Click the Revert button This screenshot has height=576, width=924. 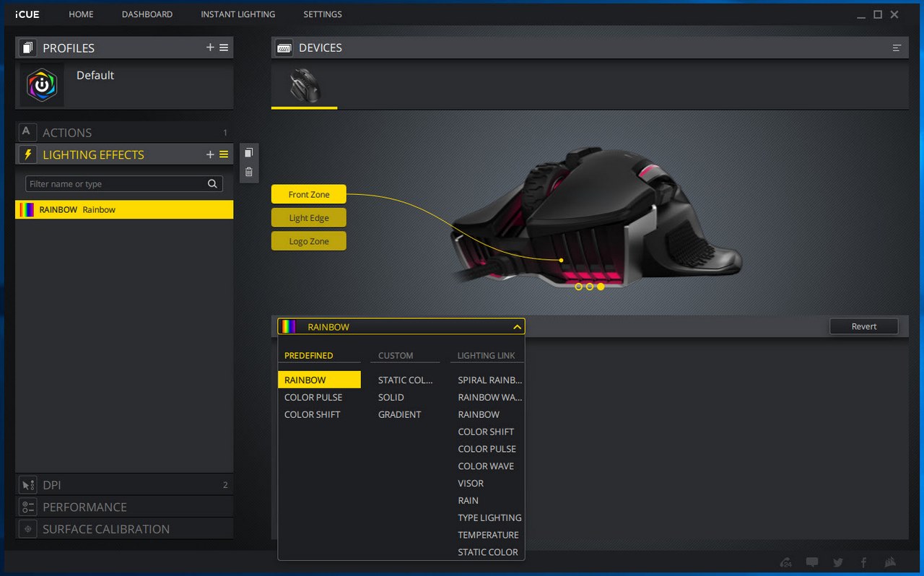point(864,326)
